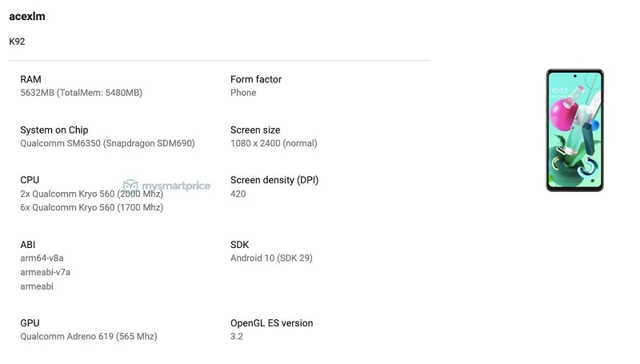Select the armeabi-v7a ABI entry
This screenshot has width=640, height=364.
[45, 272]
